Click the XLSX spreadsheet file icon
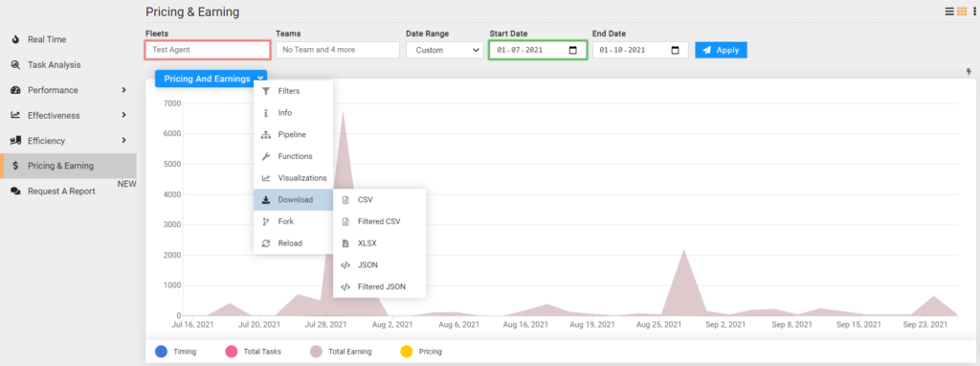980x366 pixels. [345, 243]
